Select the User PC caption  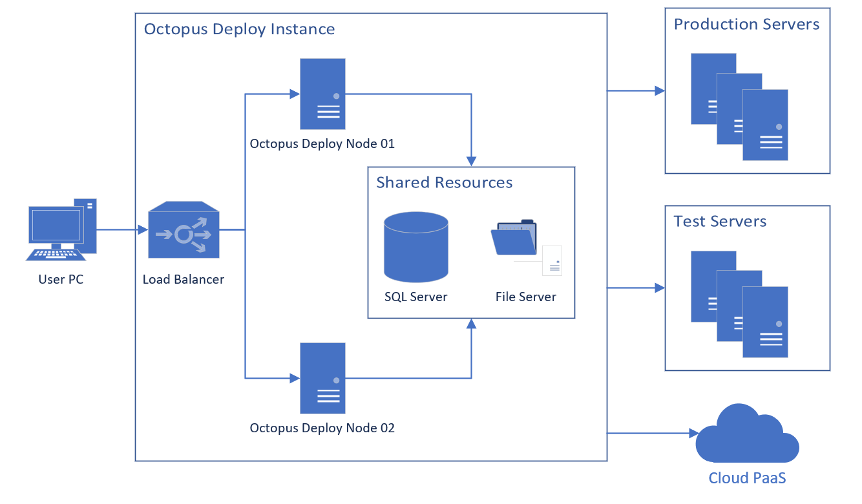(x=61, y=280)
